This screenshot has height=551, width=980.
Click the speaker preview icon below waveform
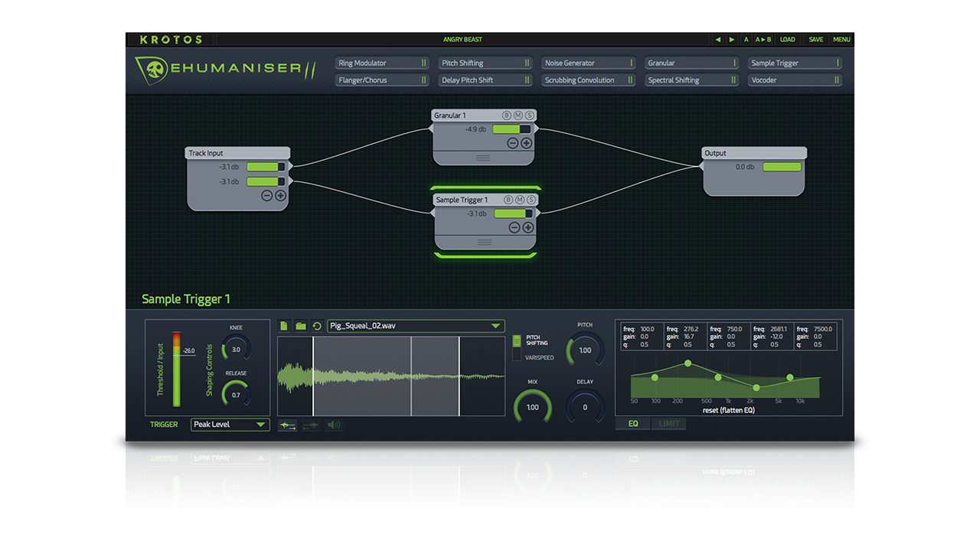click(334, 425)
